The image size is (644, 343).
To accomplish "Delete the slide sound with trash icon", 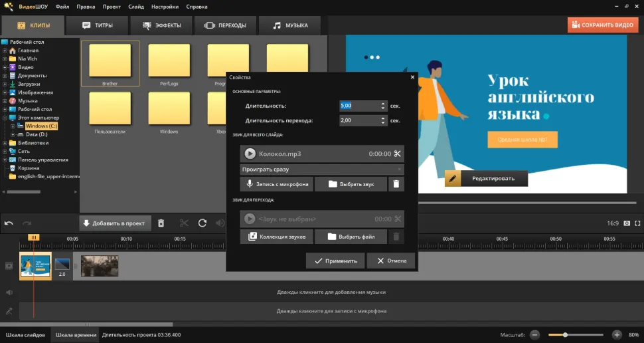I will pos(396,184).
